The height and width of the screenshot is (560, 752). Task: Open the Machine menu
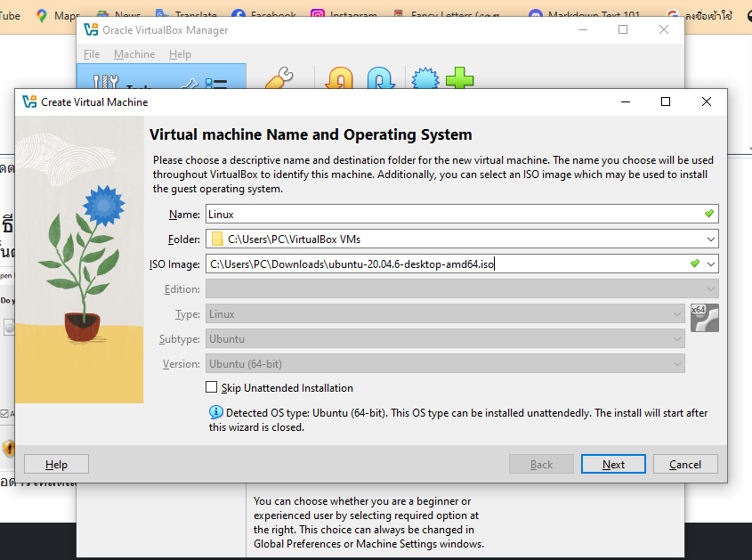pyautogui.click(x=134, y=54)
